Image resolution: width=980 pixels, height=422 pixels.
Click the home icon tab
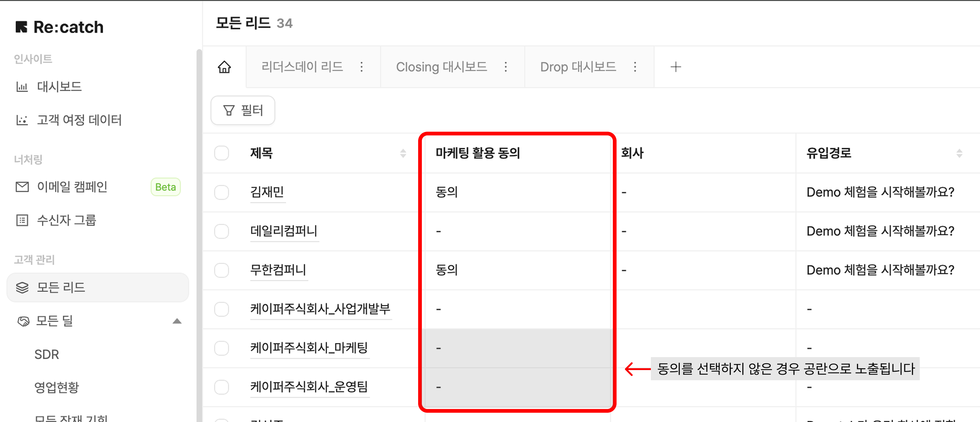pyautogui.click(x=224, y=67)
